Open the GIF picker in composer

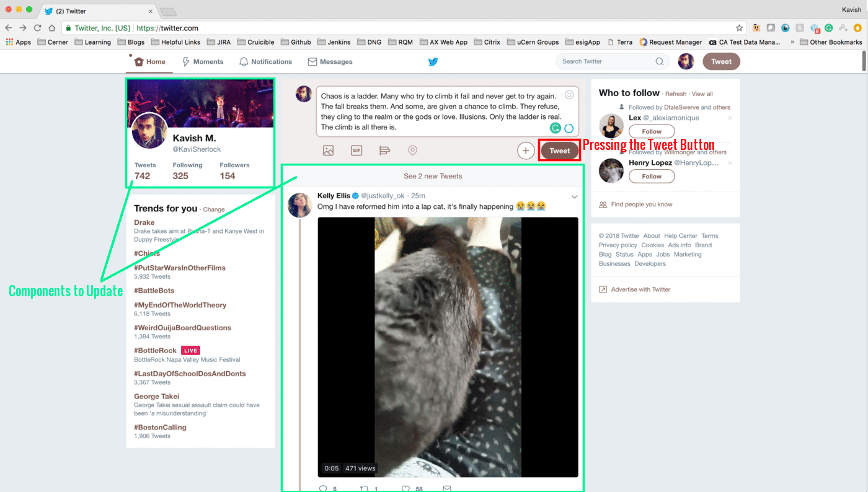coord(356,151)
